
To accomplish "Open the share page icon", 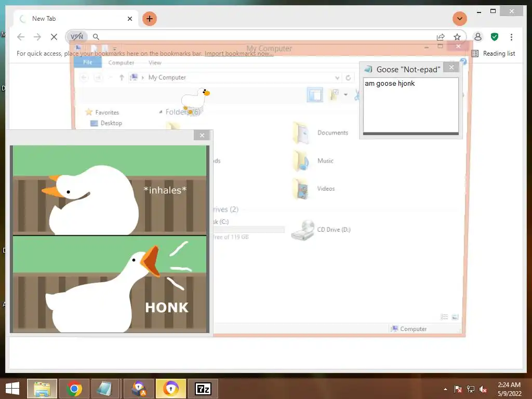I will [x=441, y=37].
